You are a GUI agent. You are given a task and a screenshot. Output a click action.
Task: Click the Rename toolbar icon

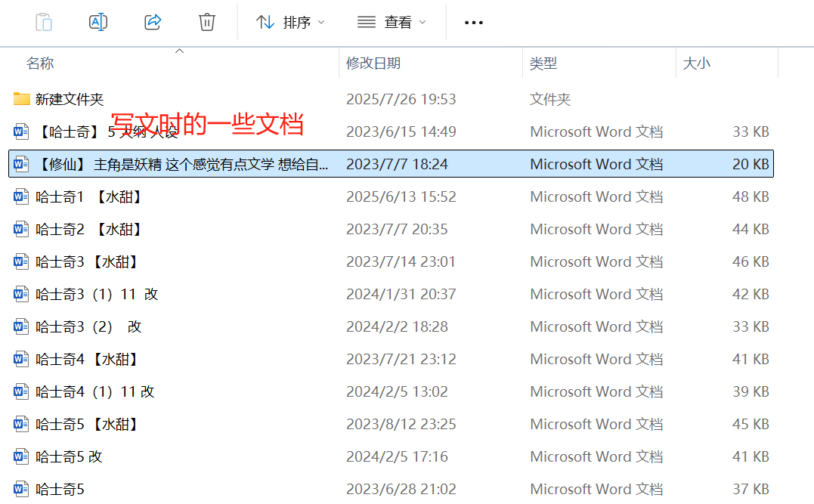[x=98, y=23]
